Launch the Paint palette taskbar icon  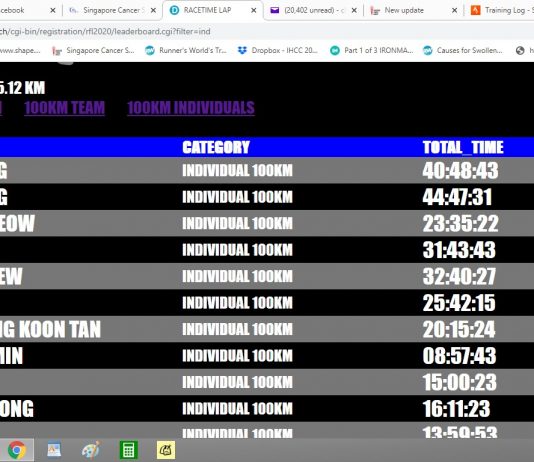[91, 450]
